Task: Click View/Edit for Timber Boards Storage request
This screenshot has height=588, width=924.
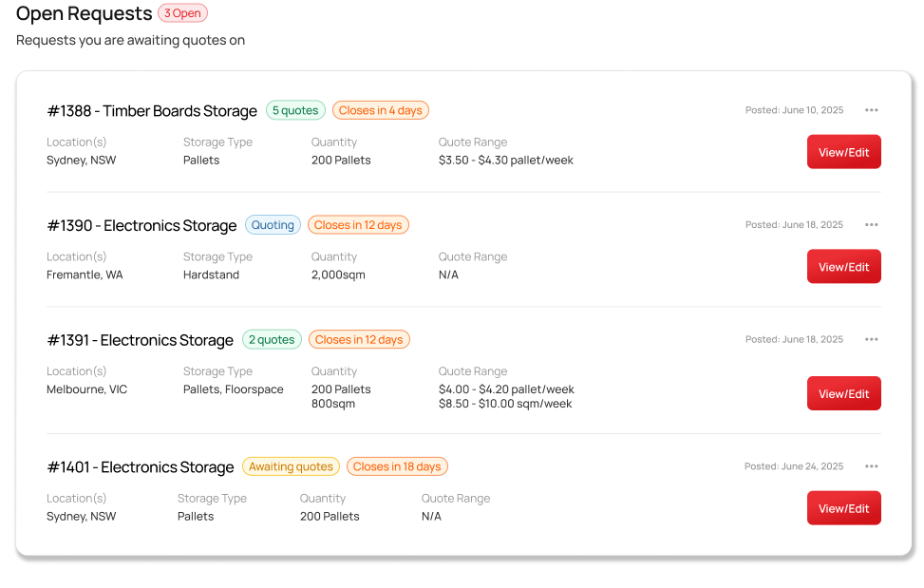Action: (843, 152)
